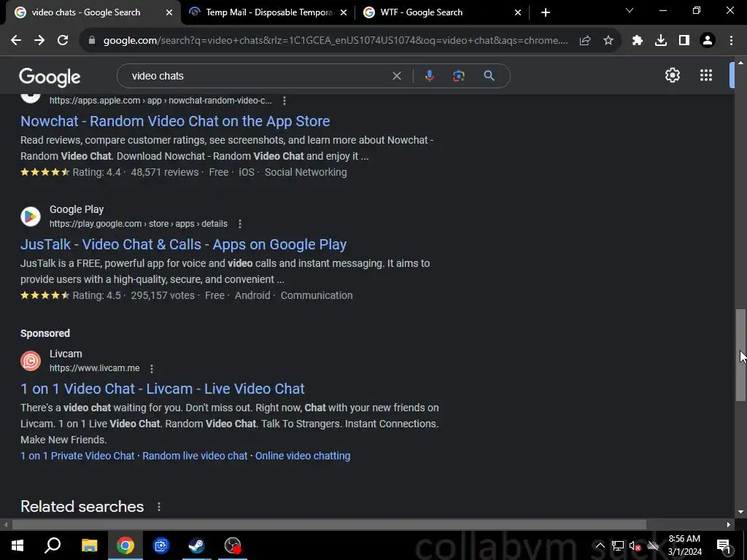Click the muted volume tray icon
This screenshot has width=747, height=560.
tap(635, 545)
